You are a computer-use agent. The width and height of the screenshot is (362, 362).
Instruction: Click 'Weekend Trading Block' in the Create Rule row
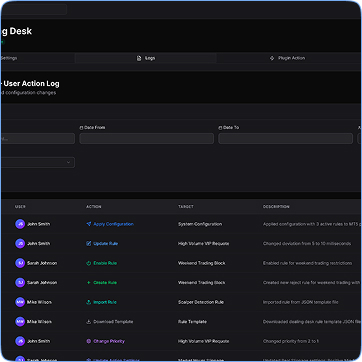202,283
